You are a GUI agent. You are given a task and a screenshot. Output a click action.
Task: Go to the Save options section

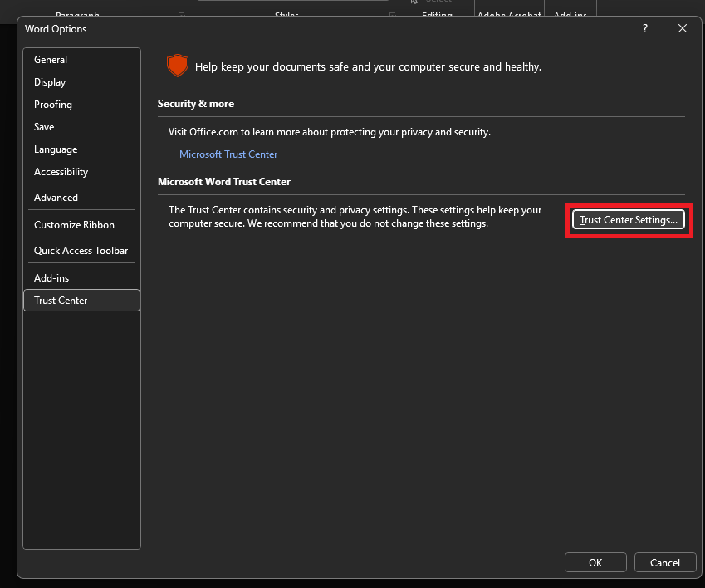pyautogui.click(x=44, y=127)
